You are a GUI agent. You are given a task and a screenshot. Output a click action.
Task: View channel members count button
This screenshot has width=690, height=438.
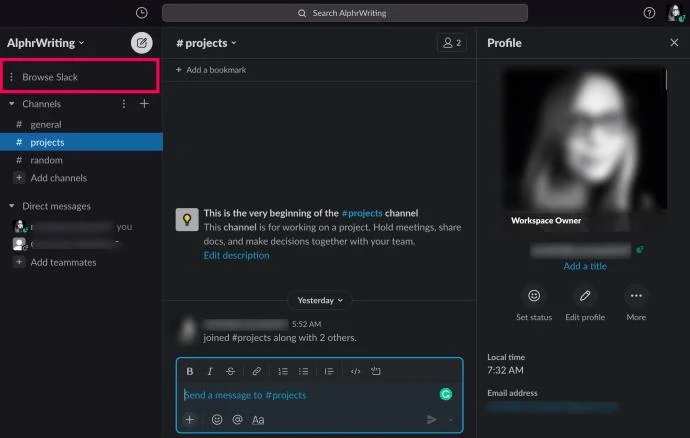coord(452,43)
